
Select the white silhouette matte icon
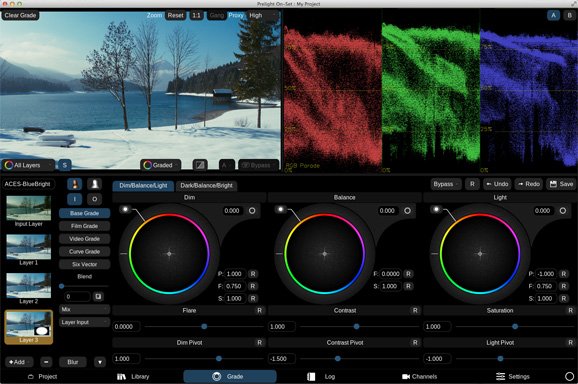point(94,184)
